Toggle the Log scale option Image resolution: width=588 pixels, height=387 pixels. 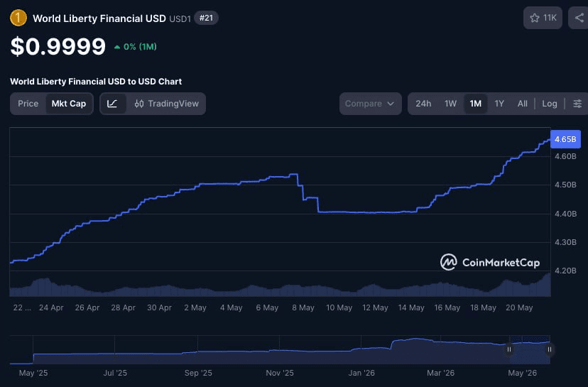coord(550,104)
